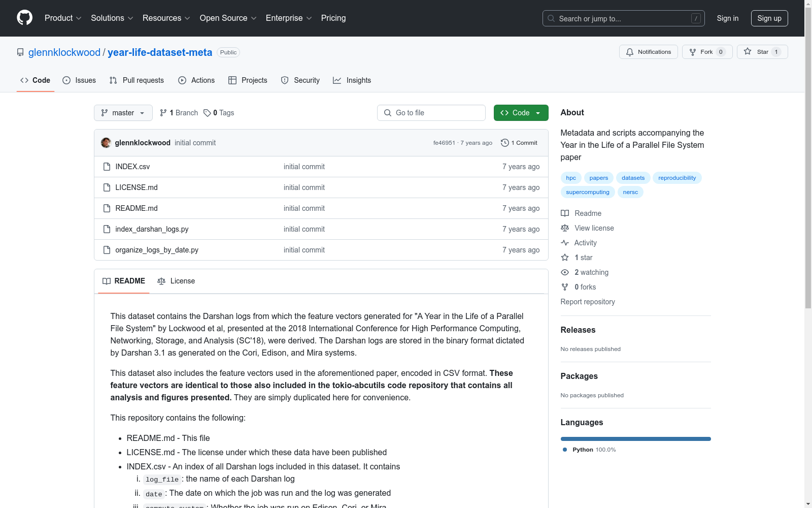
Task: Star the repository
Action: coord(762,52)
